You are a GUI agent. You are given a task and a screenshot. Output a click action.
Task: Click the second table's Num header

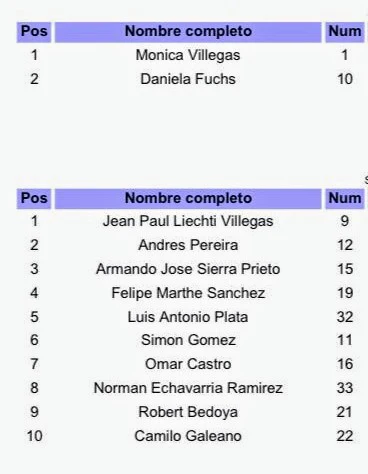pos(345,199)
